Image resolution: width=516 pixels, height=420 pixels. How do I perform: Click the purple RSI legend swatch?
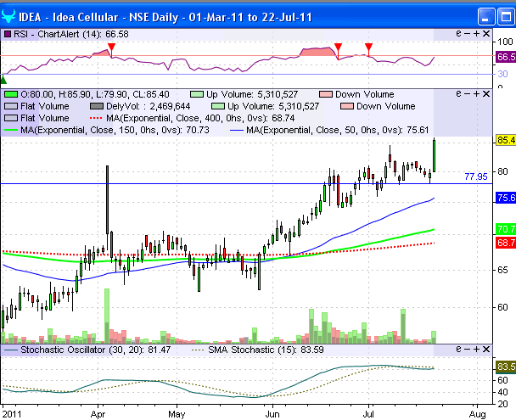click(8, 34)
